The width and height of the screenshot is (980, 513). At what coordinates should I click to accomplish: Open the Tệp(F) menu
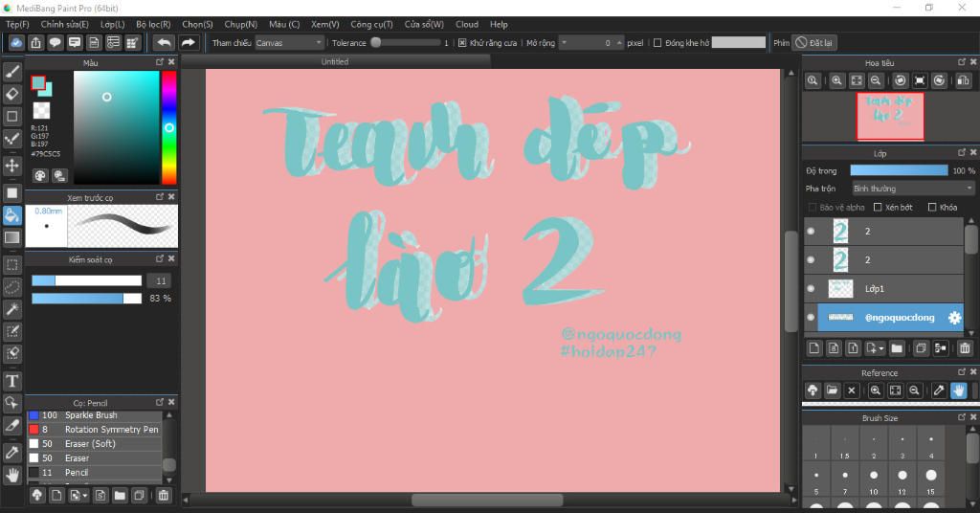(x=17, y=24)
